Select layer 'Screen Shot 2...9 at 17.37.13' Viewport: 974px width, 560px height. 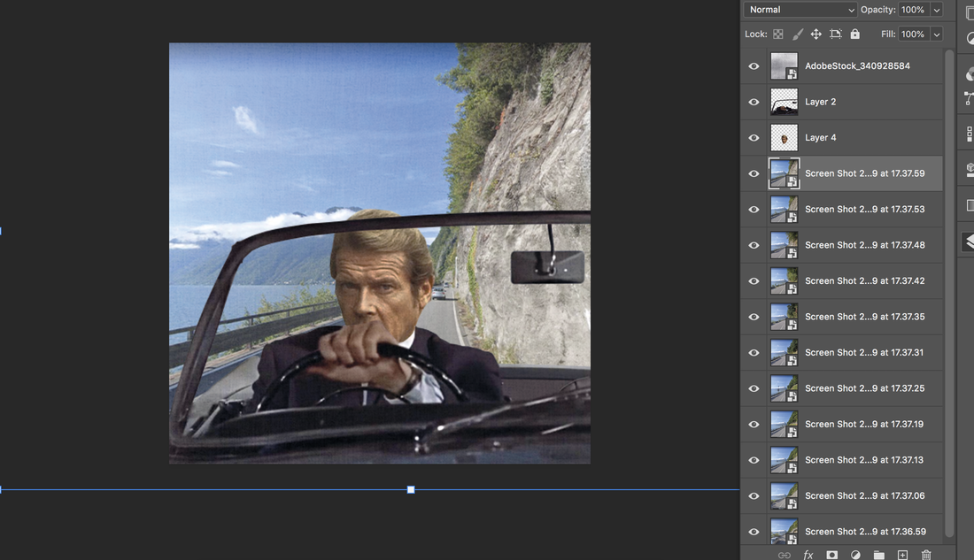click(x=865, y=460)
